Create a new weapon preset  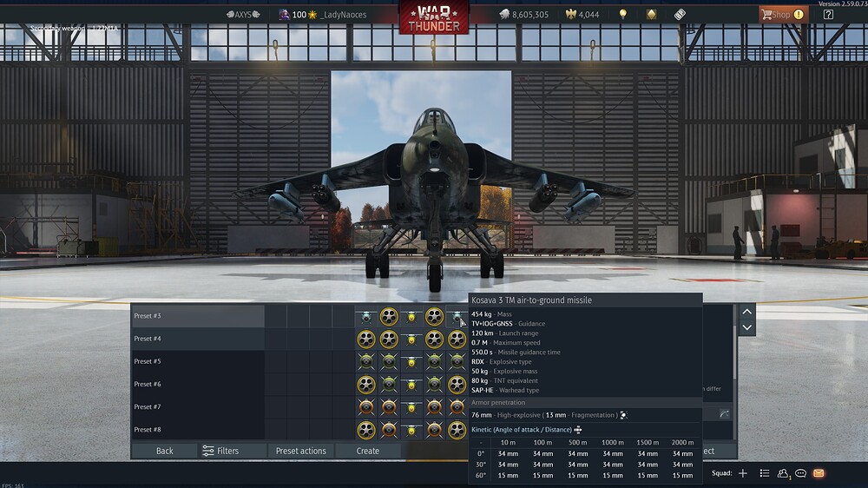coord(367,451)
